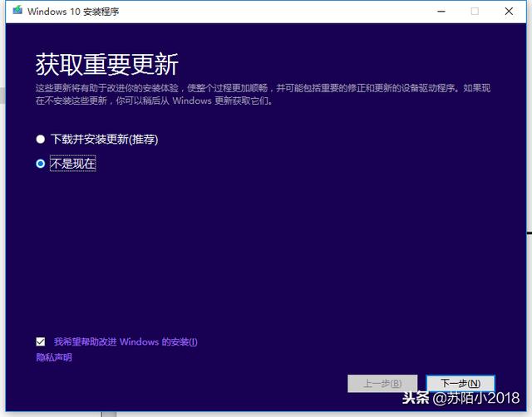
Task: Select the 下载并安装更新(推荐) radio button
Action: click(x=41, y=140)
